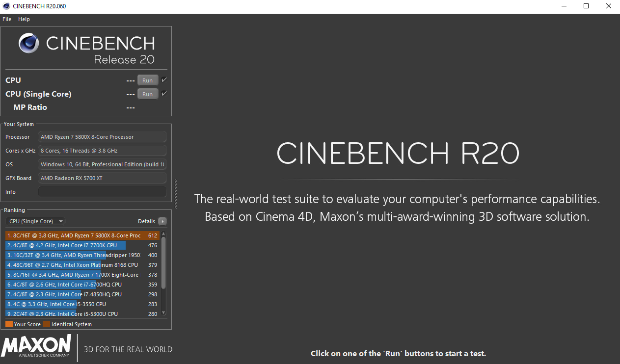Click the ranking scrollbar up arrow
The width and height of the screenshot is (620, 364).
tap(163, 234)
